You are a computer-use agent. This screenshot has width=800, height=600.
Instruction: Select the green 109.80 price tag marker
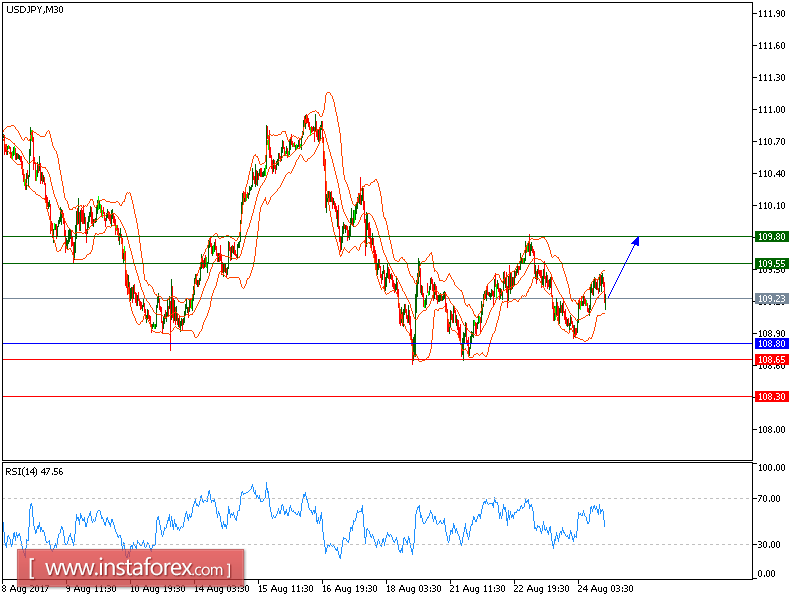coord(770,236)
